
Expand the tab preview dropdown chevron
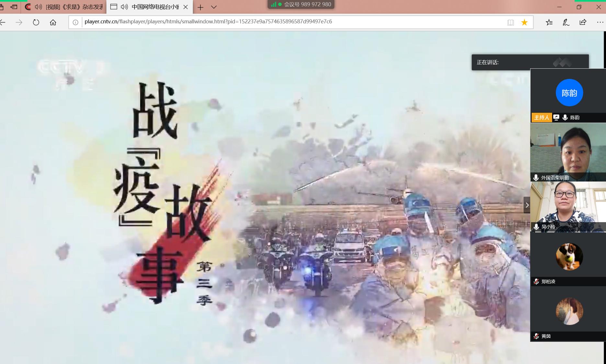point(214,7)
